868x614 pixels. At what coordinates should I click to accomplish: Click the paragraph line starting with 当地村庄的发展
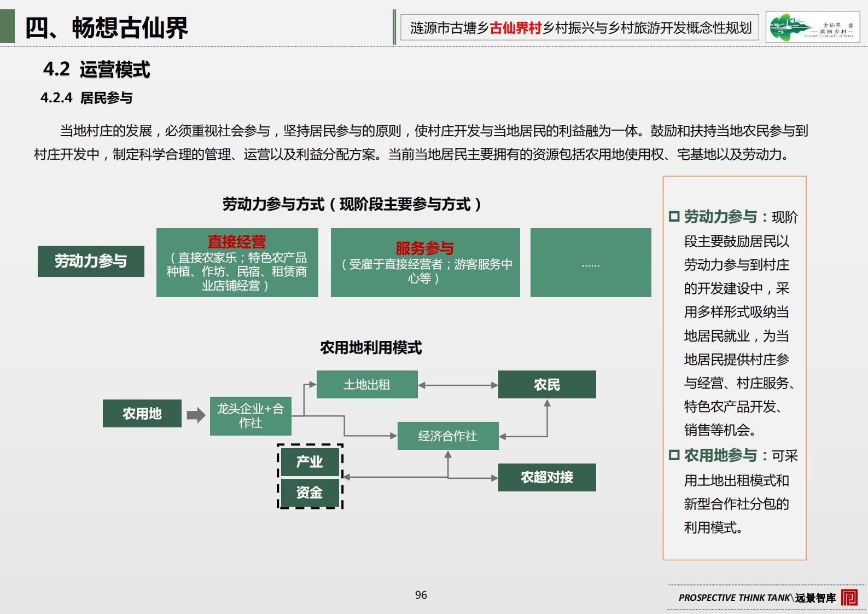[434, 131]
